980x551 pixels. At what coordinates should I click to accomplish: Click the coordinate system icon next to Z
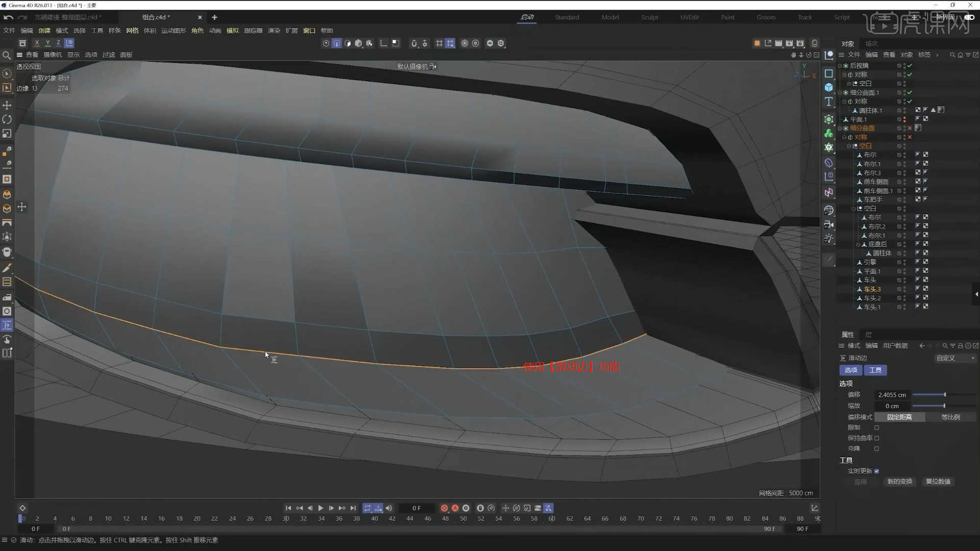pos(69,43)
